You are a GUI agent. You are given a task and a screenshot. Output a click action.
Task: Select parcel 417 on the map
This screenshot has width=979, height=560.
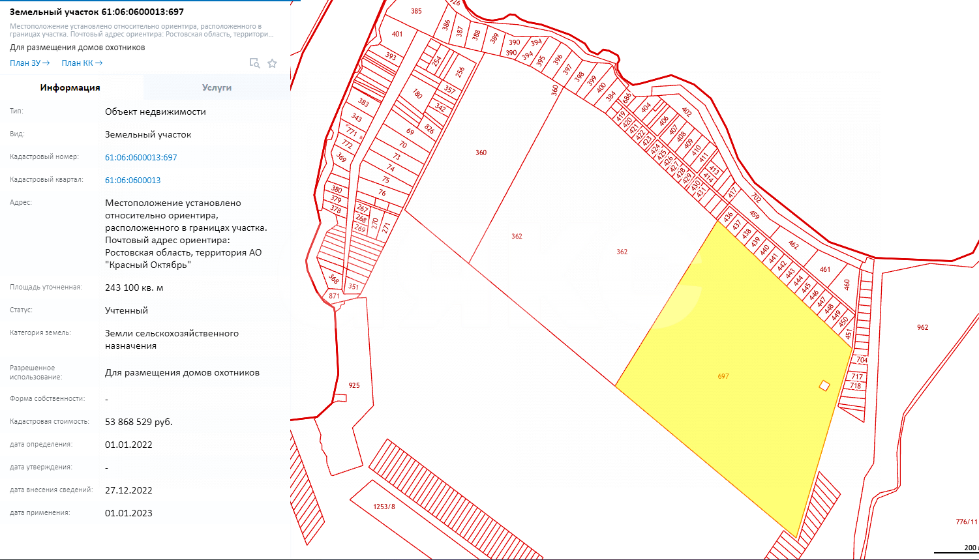point(732,193)
